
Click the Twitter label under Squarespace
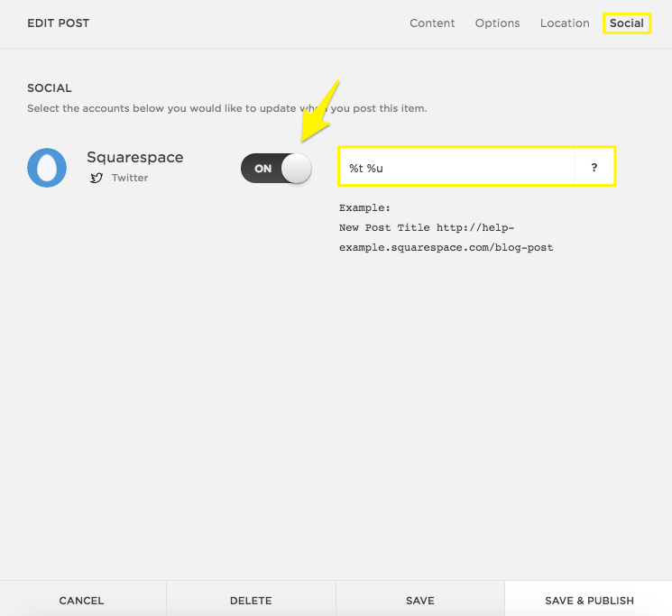(130, 178)
